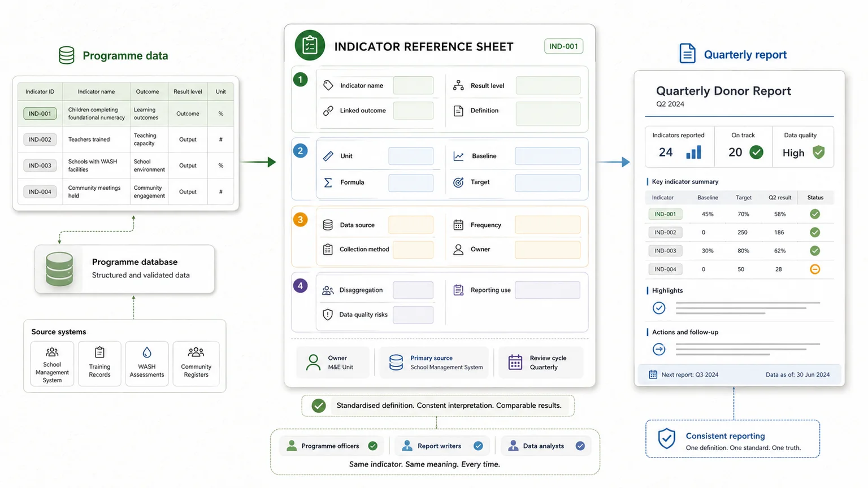Click the IND-004 orange status indicator
Viewport: 868px width, 488px height.
(x=815, y=269)
